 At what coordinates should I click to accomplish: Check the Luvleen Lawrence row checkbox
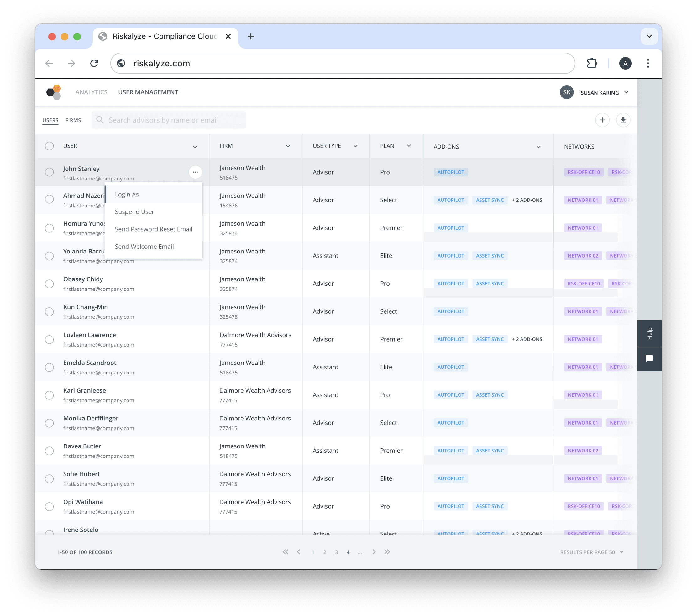[50, 340]
